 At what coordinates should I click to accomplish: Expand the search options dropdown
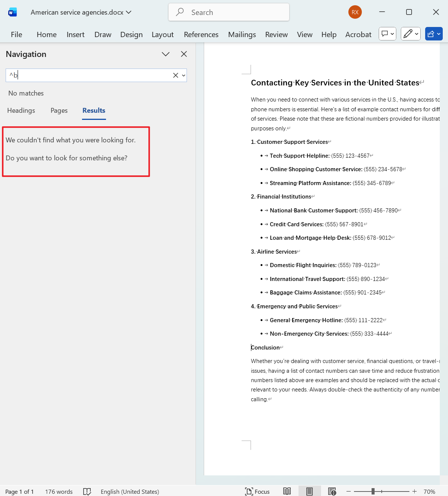tap(184, 75)
